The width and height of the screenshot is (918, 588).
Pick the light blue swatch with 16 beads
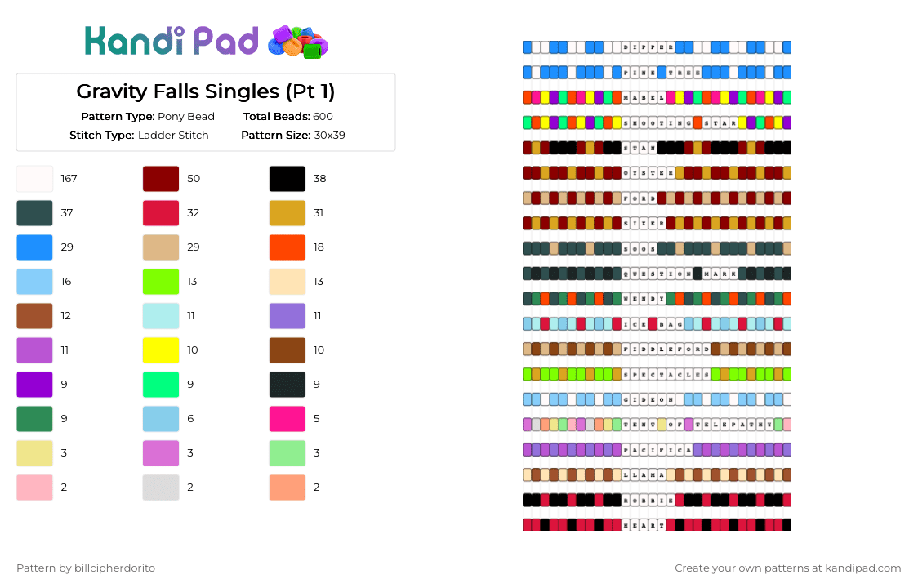[34, 282]
